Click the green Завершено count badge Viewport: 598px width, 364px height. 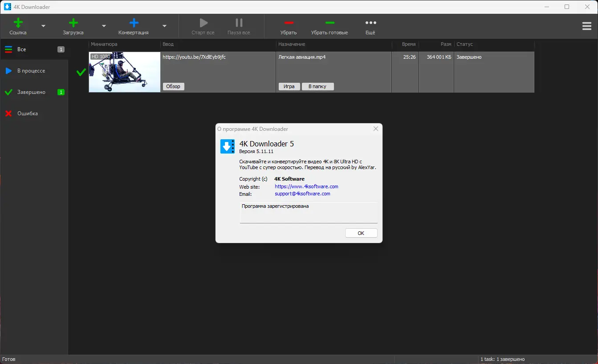pos(61,92)
